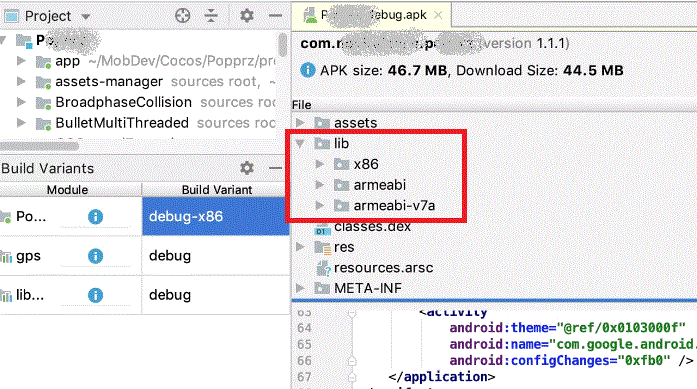Expand the app module node
Image resolution: width=697 pixels, height=389 pixels.
(21, 60)
